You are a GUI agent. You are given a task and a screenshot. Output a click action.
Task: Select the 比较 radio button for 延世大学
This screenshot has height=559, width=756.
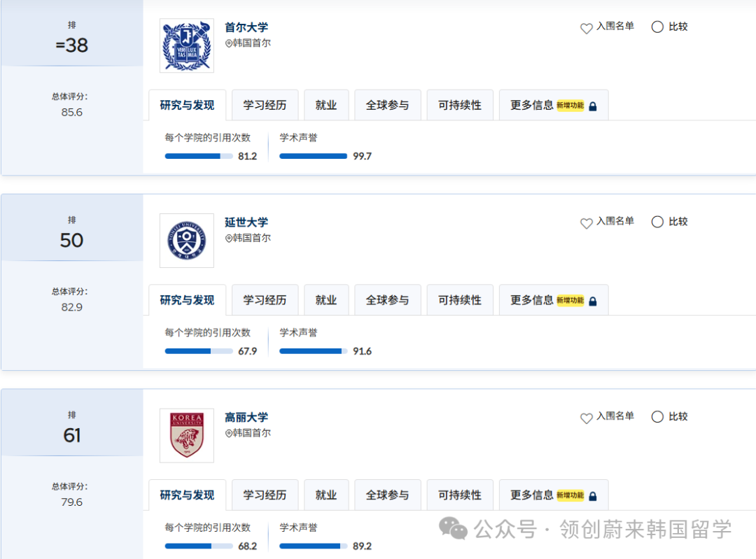pos(657,222)
